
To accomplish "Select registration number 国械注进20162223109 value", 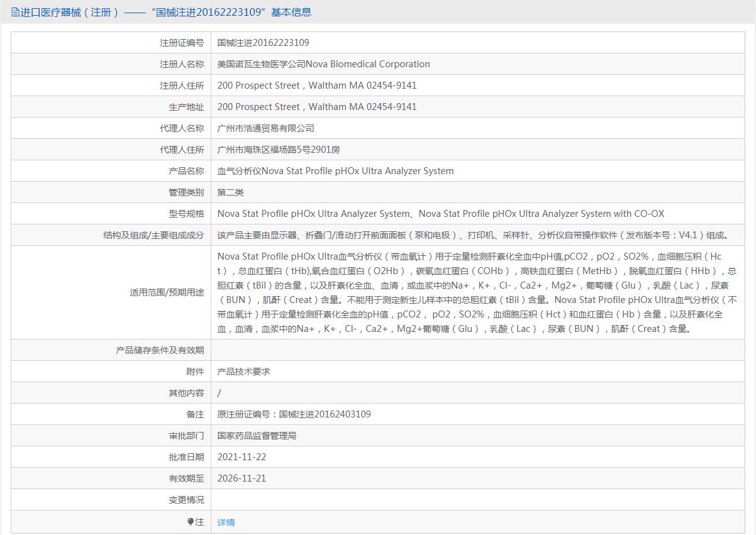I will click(263, 43).
